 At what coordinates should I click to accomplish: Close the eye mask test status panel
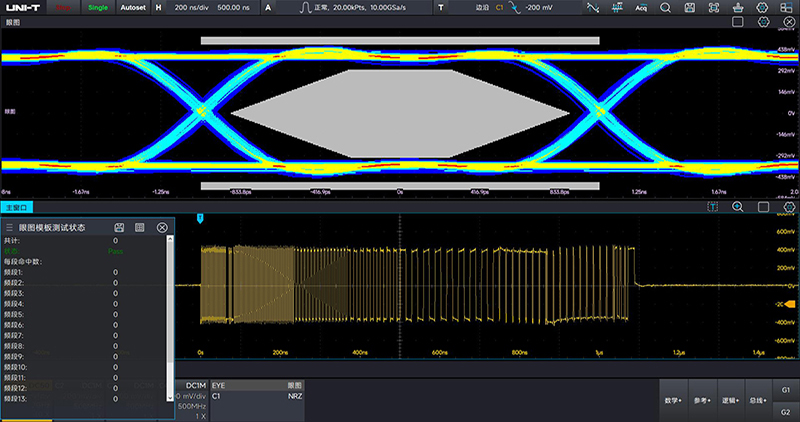(162, 228)
